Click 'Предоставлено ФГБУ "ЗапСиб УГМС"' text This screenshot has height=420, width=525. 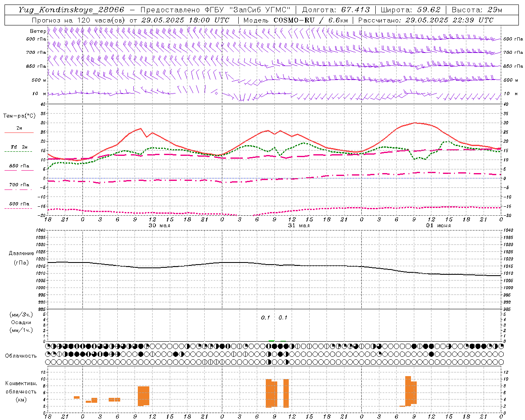tap(215, 10)
